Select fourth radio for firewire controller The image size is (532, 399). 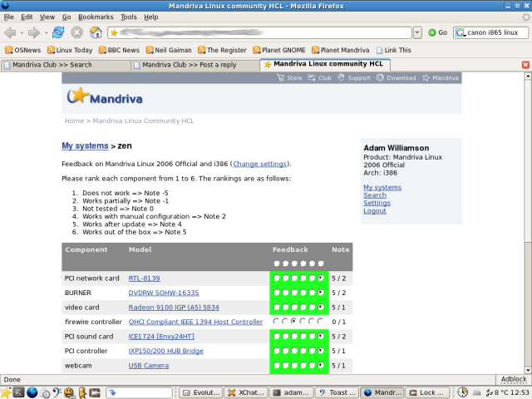coord(303,321)
